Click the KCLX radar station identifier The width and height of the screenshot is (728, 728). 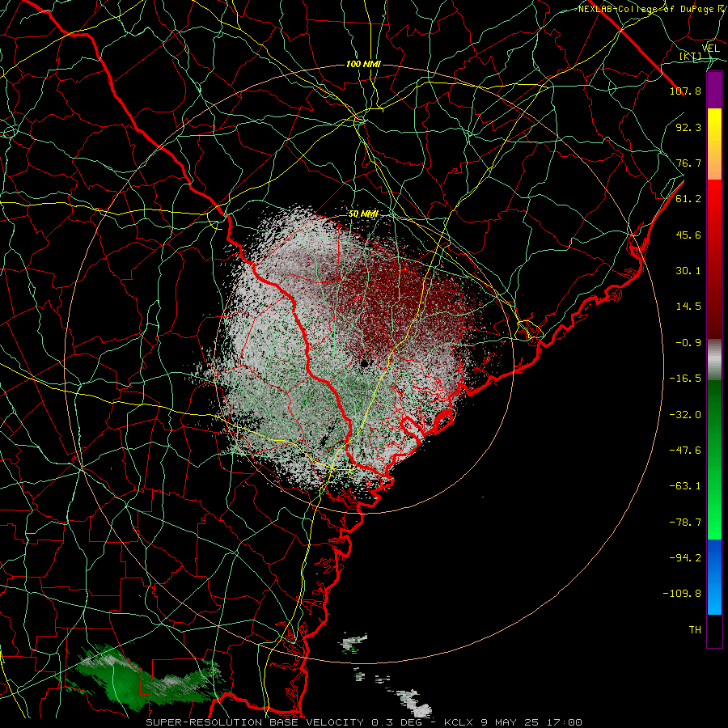point(459,722)
